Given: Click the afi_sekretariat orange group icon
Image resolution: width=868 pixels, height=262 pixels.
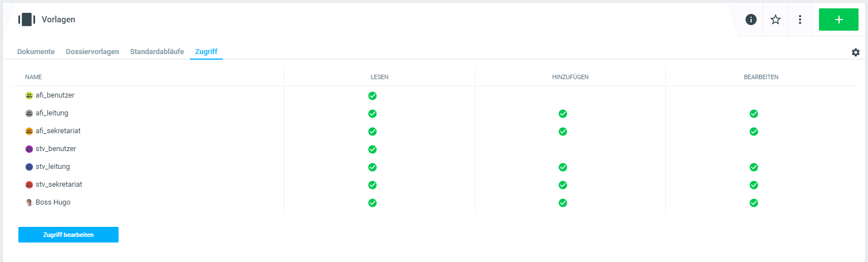Looking at the screenshot, I should (30, 132).
